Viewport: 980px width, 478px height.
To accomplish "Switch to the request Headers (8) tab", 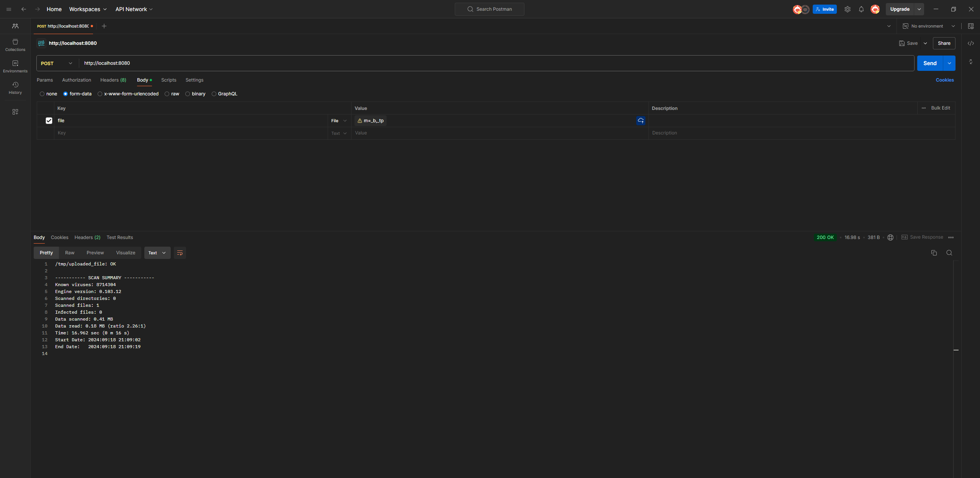I will point(113,80).
